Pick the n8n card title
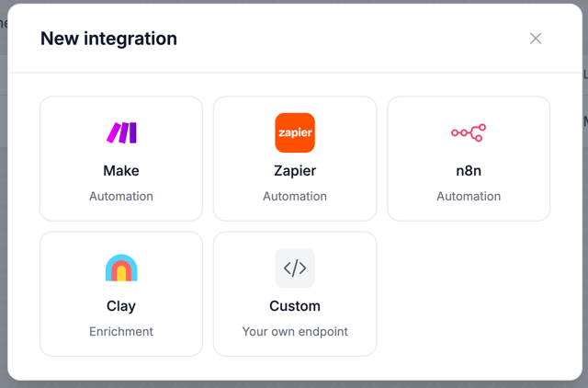The width and height of the screenshot is (588, 388). coord(469,171)
